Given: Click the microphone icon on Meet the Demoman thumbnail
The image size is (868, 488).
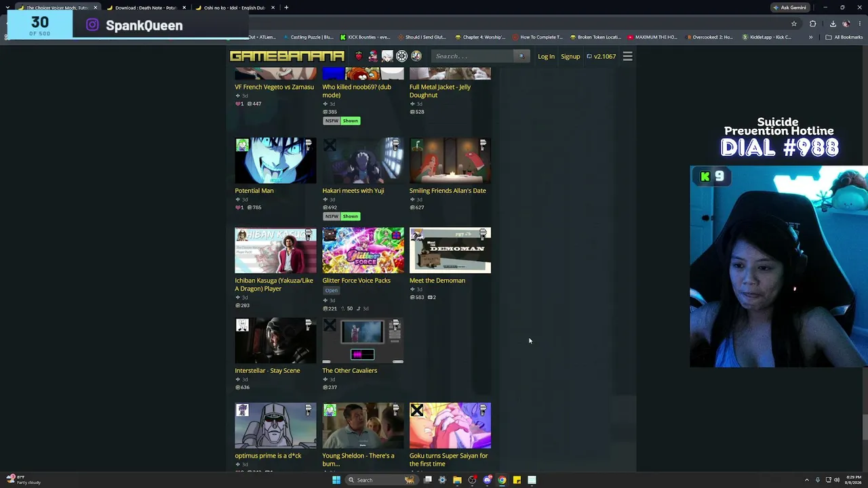Looking at the screenshot, I should click(x=483, y=235).
